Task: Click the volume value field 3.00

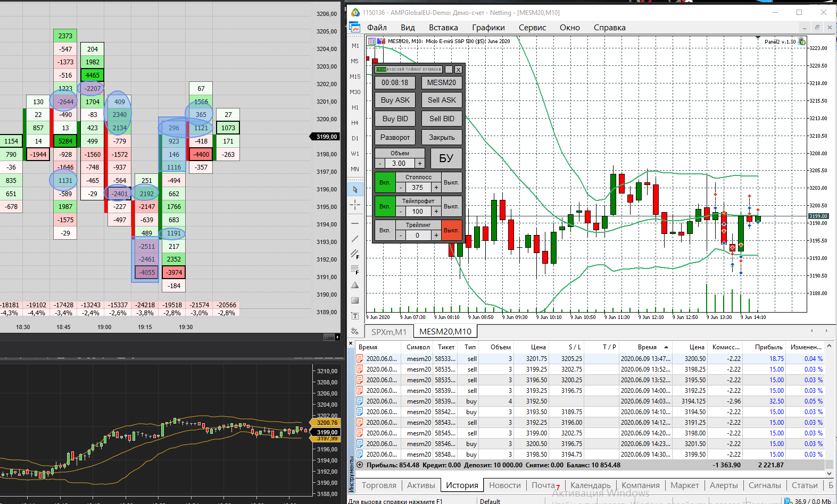Action: click(x=400, y=164)
